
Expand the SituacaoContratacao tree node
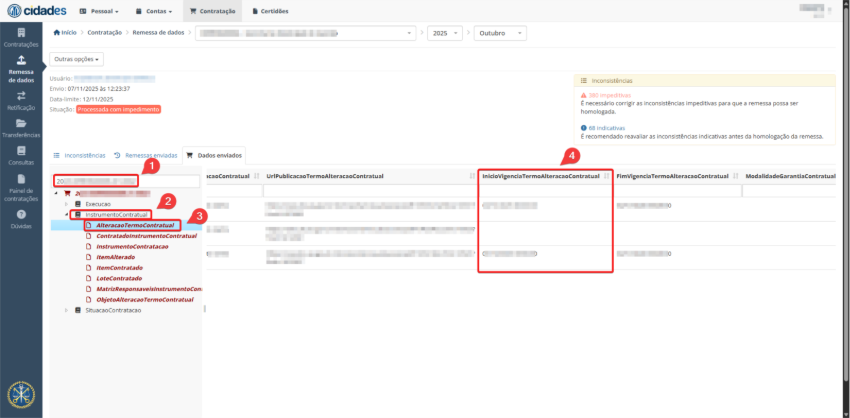(66, 311)
